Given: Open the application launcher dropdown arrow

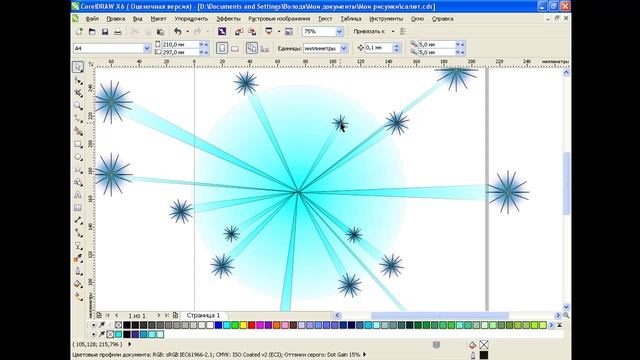Looking at the screenshot, I should coord(279,31).
